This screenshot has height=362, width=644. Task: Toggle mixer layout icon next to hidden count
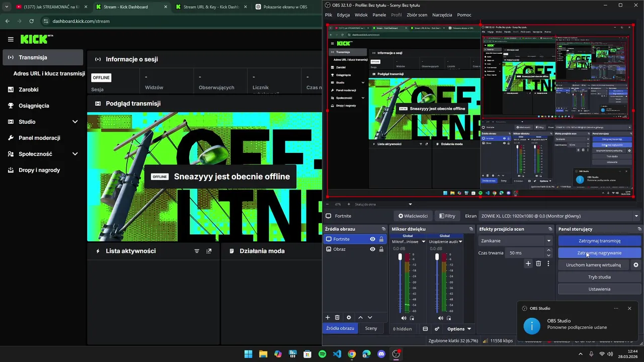click(x=425, y=329)
